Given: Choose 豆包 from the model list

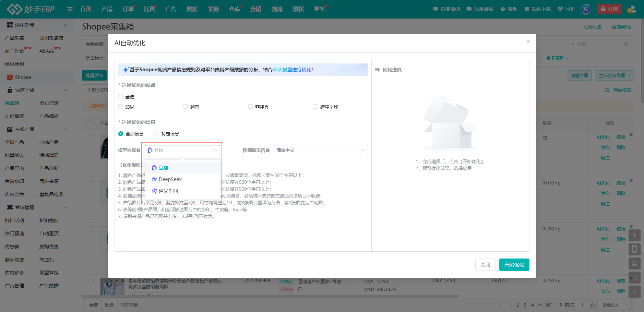Looking at the screenshot, I should tap(183, 168).
